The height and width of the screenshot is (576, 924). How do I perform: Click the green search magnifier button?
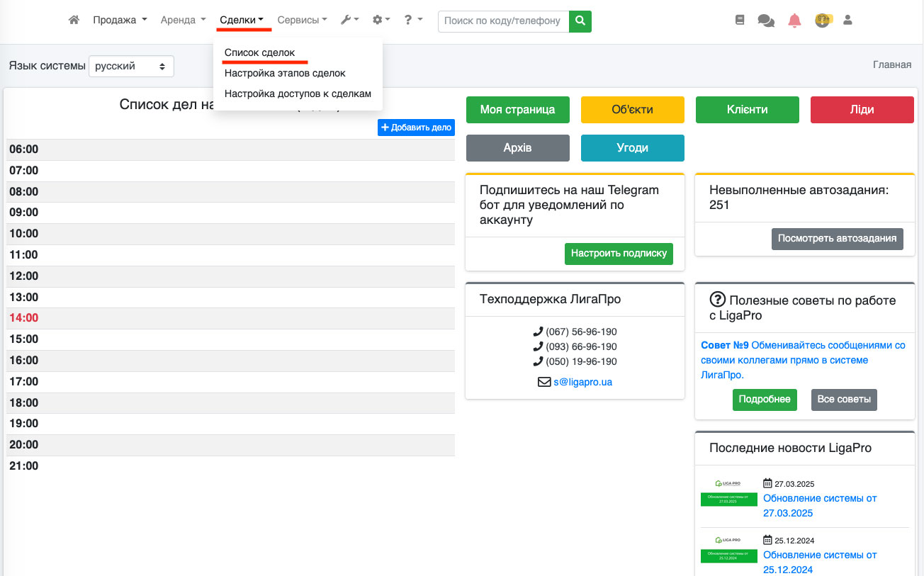pyautogui.click(x=580, y=21)
